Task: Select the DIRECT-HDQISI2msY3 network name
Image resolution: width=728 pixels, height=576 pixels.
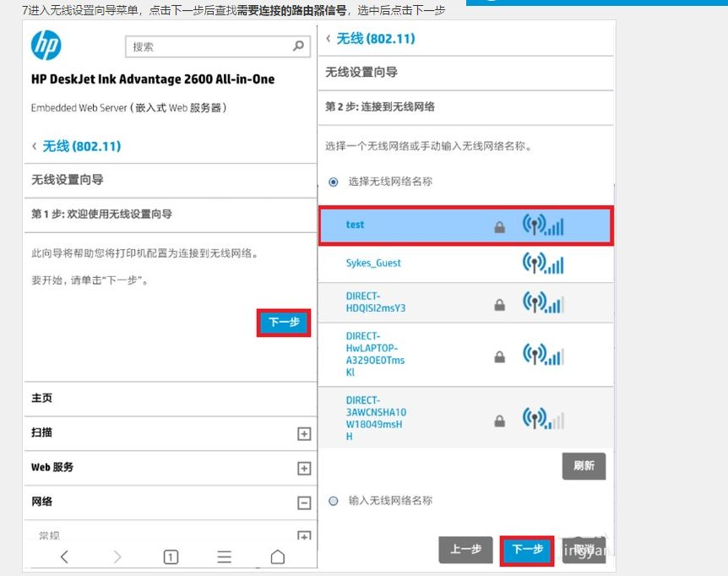Action: point(376,302)
